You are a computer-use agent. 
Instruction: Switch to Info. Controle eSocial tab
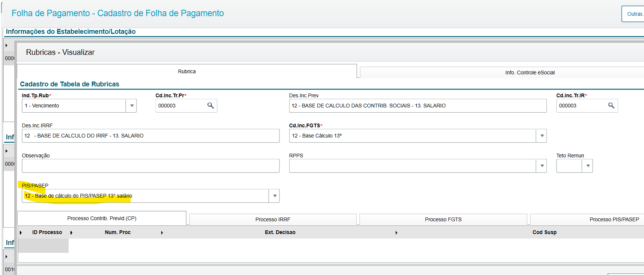pos(530,73)
